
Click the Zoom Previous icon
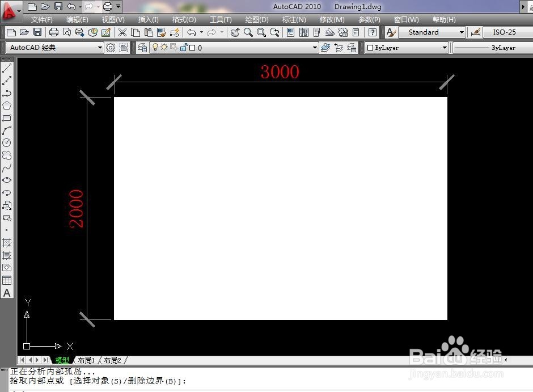[274, 32]
